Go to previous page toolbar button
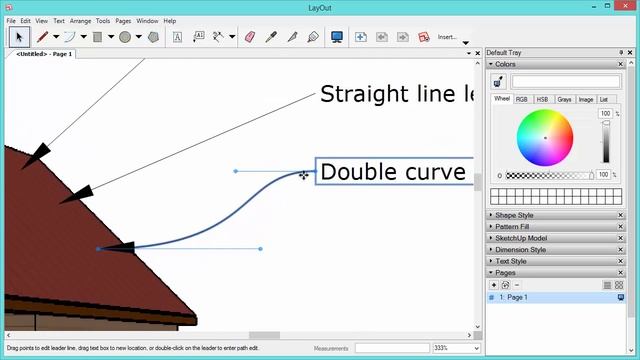The image size is (640, 360). (382, 37)
